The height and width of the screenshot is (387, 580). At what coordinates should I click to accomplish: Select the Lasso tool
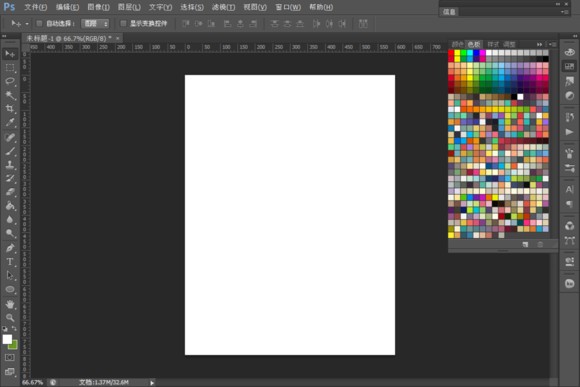(10, 81)
